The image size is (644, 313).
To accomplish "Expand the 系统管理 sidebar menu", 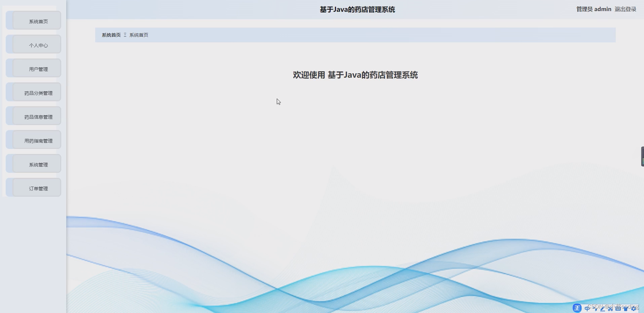I will click(33, 164).
